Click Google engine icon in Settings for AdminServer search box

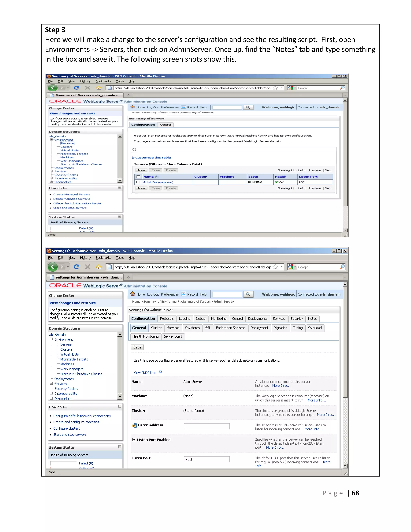tap(290, 267)
